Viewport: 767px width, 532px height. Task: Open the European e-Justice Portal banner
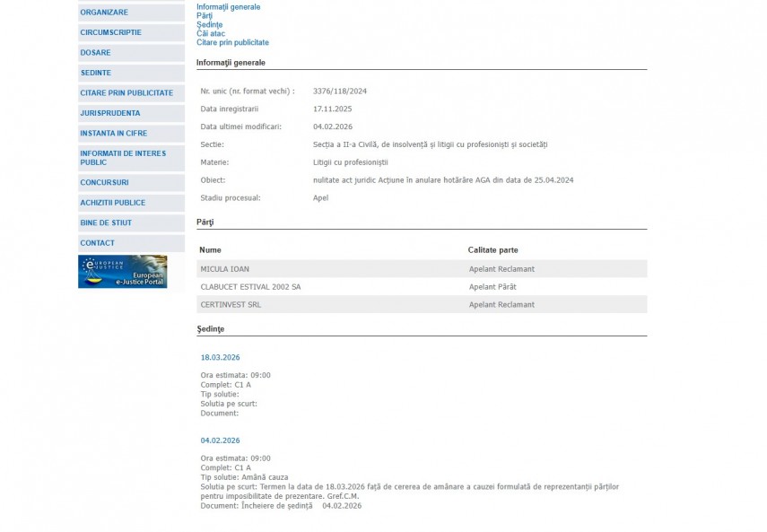coord(122,272)
